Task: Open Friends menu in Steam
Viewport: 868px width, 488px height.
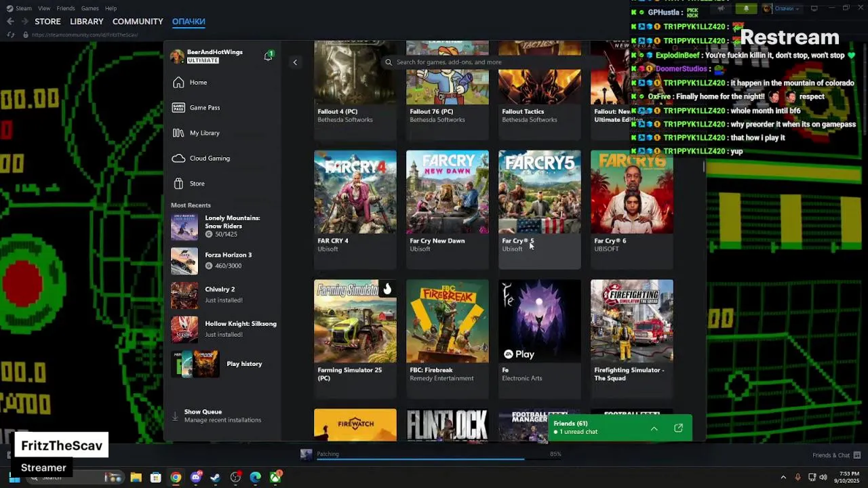Action: tap(66, 8)
